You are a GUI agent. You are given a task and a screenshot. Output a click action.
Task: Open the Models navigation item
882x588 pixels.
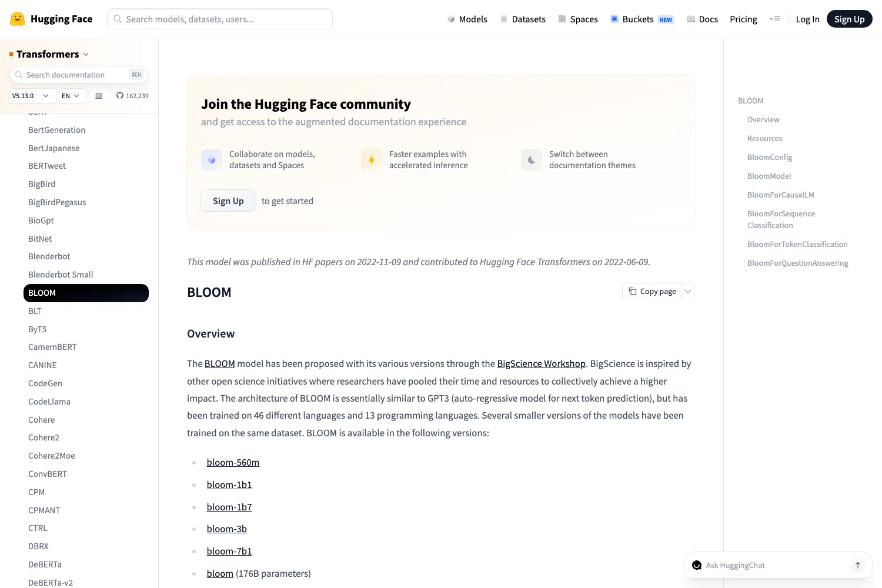[467, 19]
